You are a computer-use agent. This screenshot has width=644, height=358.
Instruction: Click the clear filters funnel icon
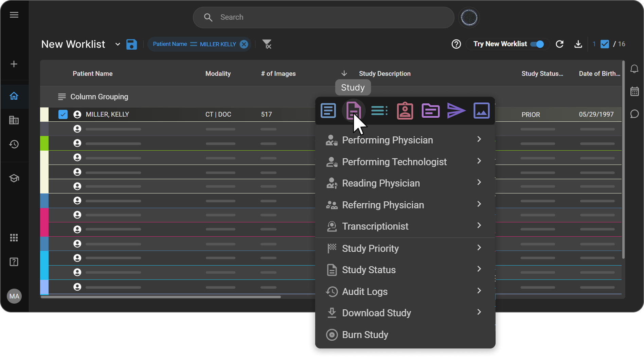[267, 44]
